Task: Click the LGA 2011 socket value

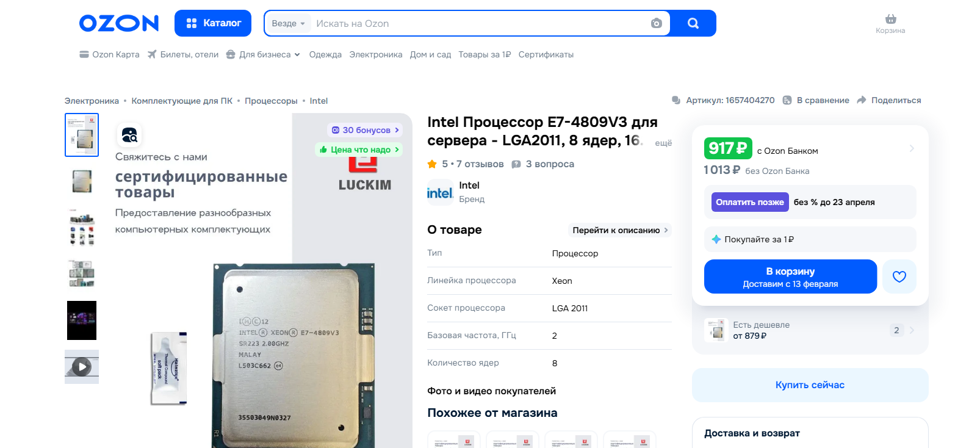Action: tap(570, 308)
